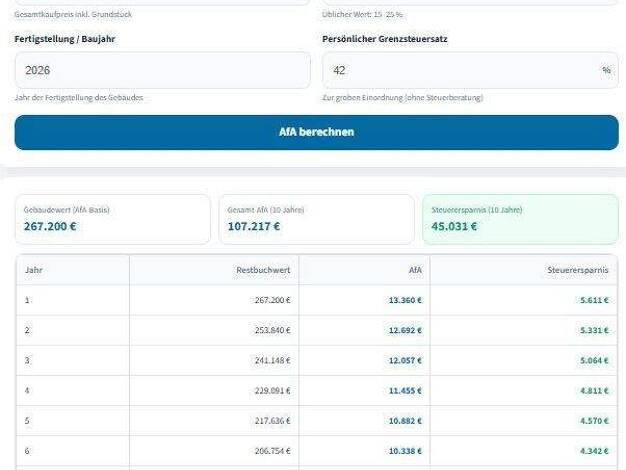Click the green Steuerersparnis (10 Jahre) card
The image size is (626, 470).
click(x=520, y=219)
